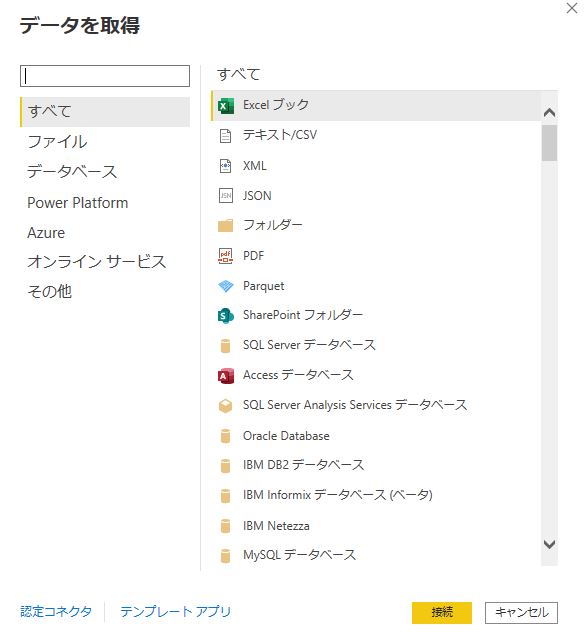Select the SharePoint フォルダー icon

coord(225,316)
